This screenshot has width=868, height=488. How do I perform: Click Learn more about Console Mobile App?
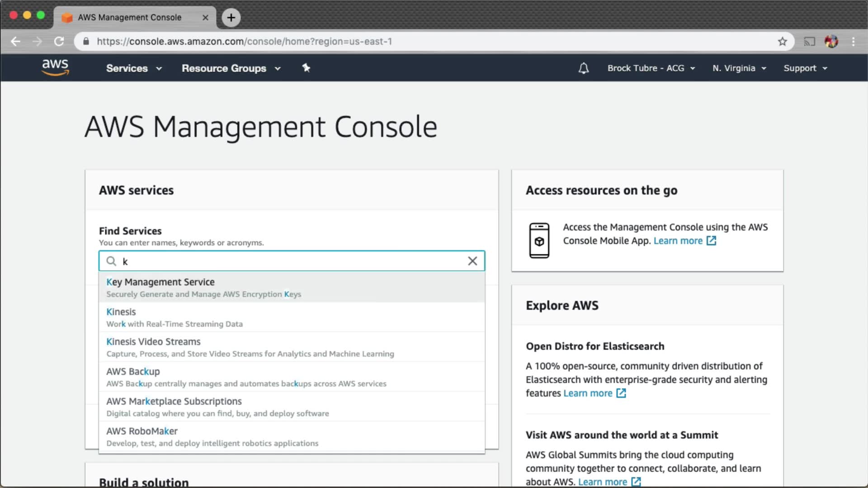coord(678,241)
